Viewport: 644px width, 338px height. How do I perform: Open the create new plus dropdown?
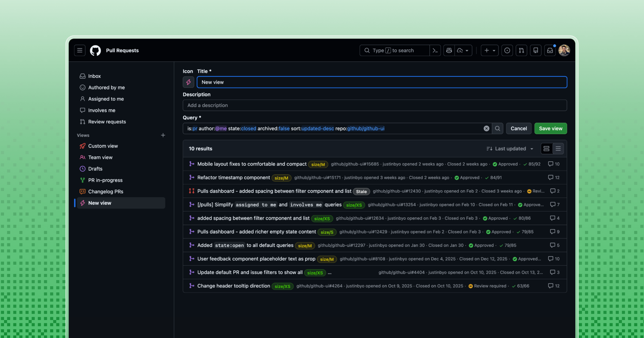coord(490,50)
